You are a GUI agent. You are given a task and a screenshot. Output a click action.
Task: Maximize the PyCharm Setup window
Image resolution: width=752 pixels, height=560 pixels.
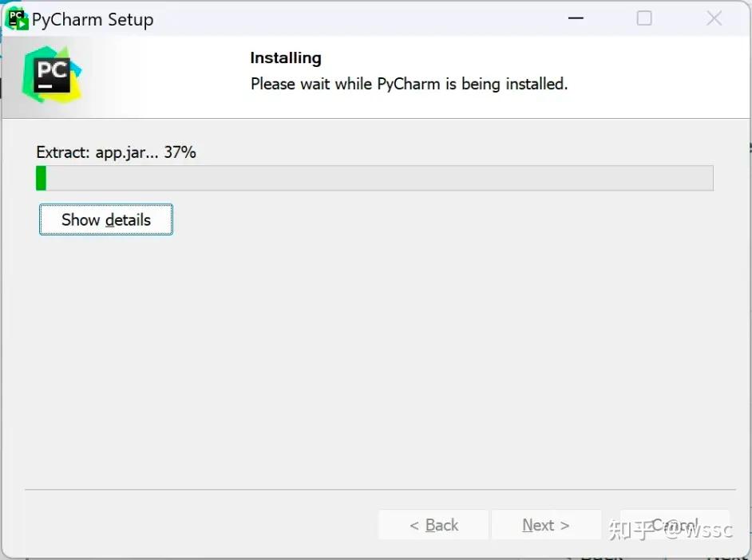[644, 18]
